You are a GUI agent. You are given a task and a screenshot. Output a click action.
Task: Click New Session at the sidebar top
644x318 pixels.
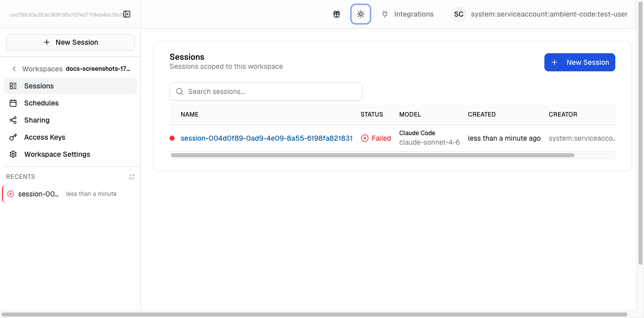pos(70,42)
